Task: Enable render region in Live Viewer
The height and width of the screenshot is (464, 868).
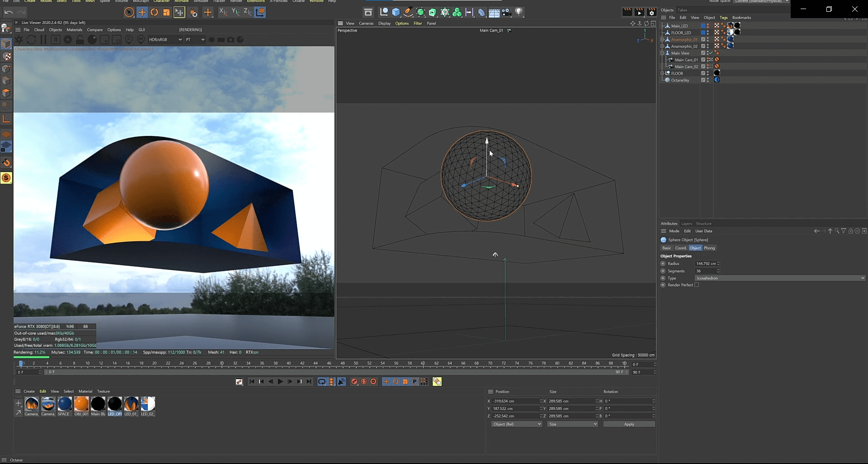Action: click(x=104, y=40)
